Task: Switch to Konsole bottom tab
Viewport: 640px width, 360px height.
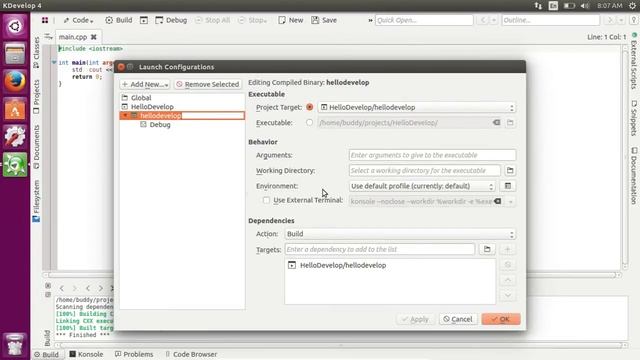Action: coord(86,354)
